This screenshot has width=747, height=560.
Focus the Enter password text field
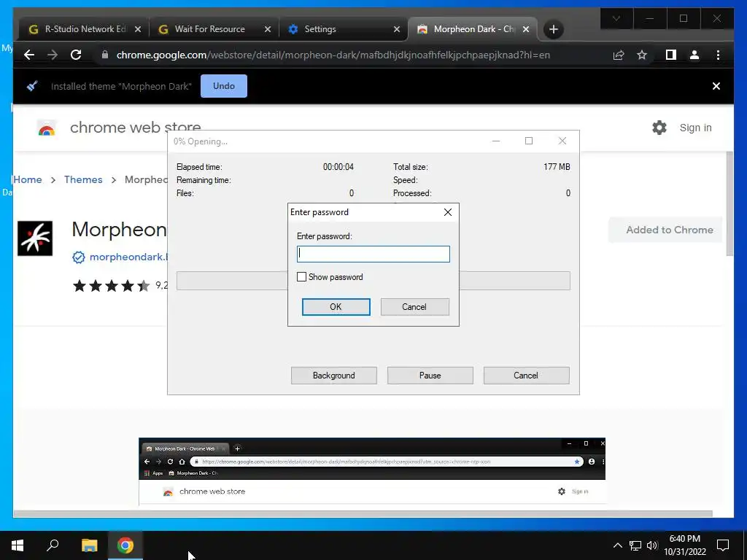(373, 254)
